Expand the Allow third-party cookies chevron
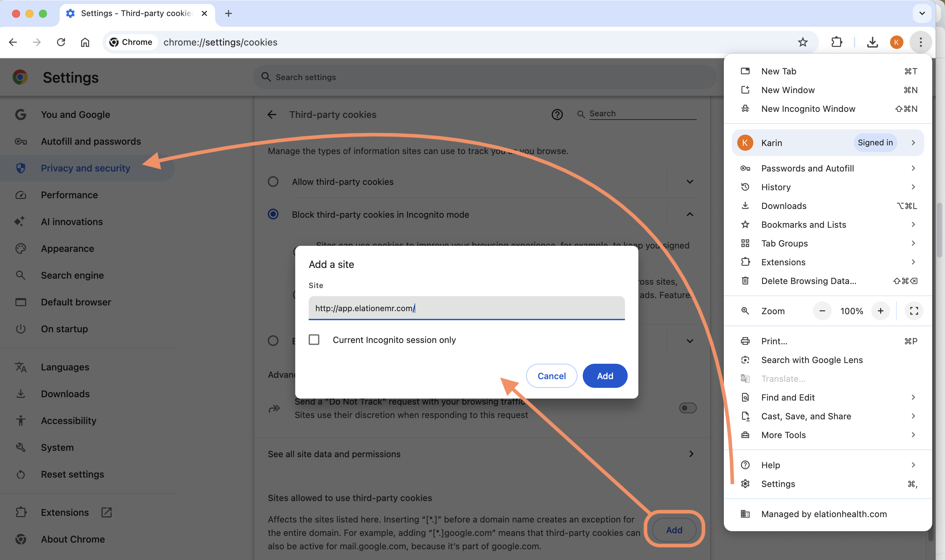 (689, 182)
